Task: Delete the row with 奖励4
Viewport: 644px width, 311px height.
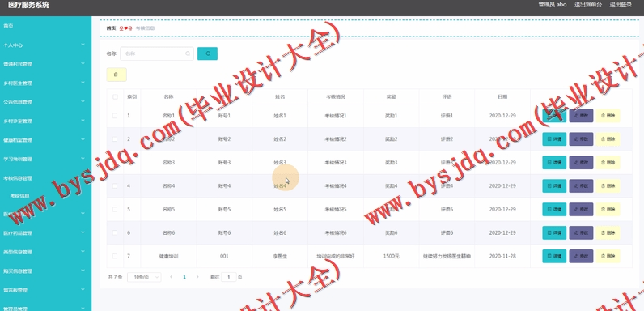Action: coord(608,186)
